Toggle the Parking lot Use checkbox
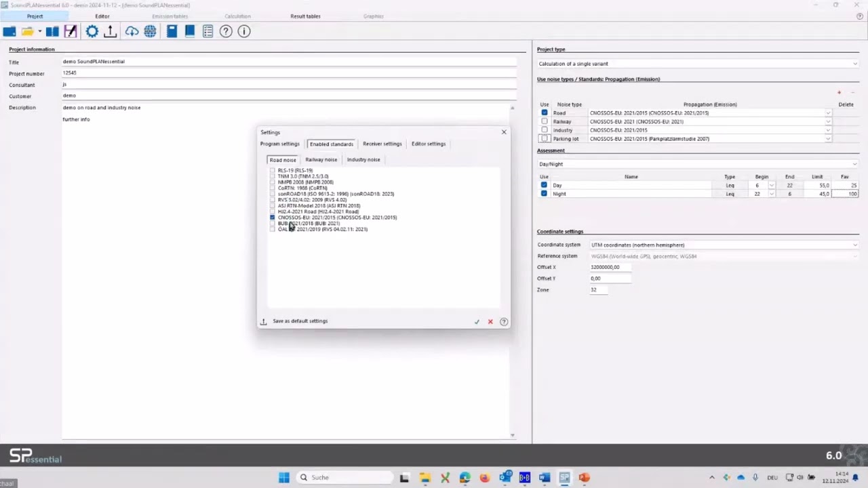This screenshot has height=488, width=868. pyautogui.click(x=545, y=138)
